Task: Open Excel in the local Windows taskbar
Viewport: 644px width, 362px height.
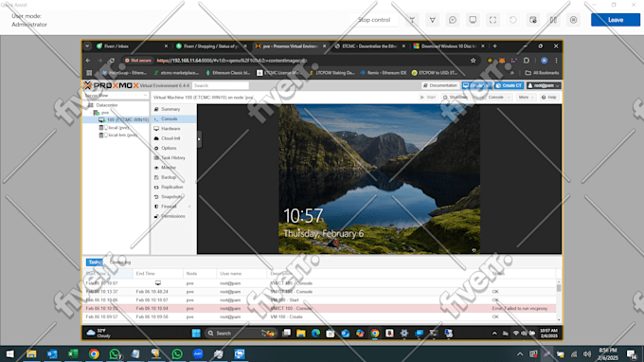Action: [x=73, y=353]
